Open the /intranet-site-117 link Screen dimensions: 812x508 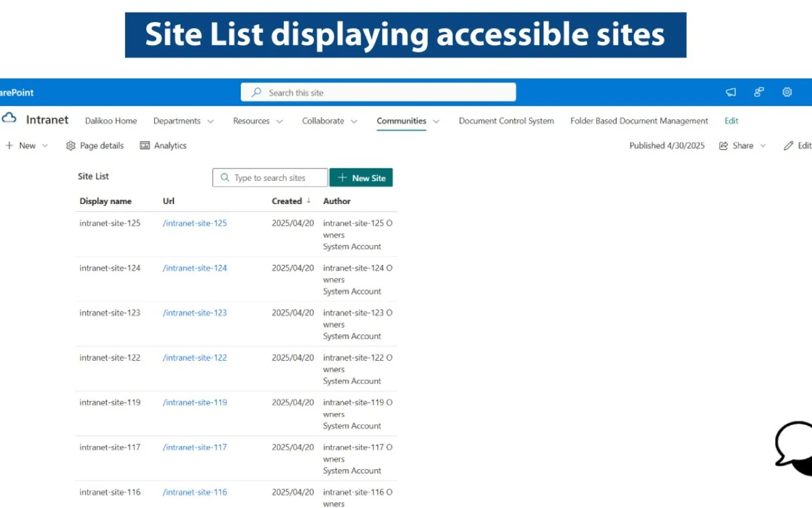click(x=195, y=448)
